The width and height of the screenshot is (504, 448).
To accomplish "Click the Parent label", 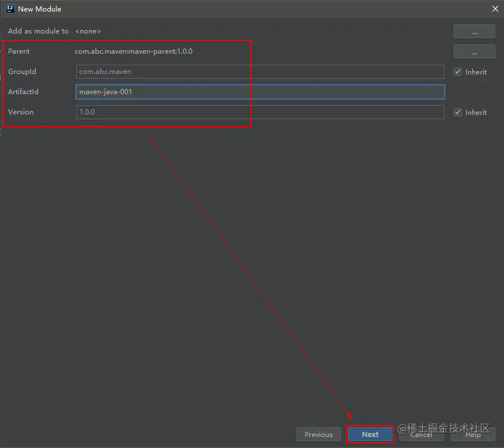I will [18, 51].
